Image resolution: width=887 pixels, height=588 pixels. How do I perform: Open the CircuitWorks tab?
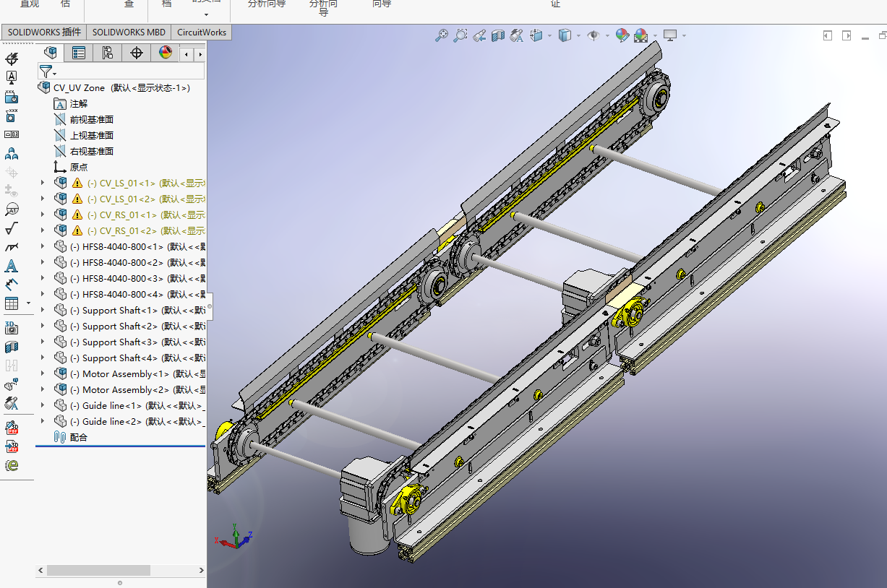[x=201, y=32]
